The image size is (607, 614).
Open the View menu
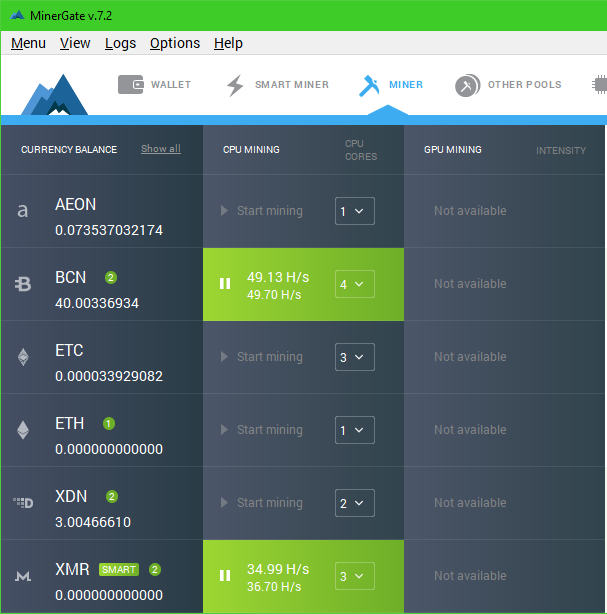tap(75, 43)
